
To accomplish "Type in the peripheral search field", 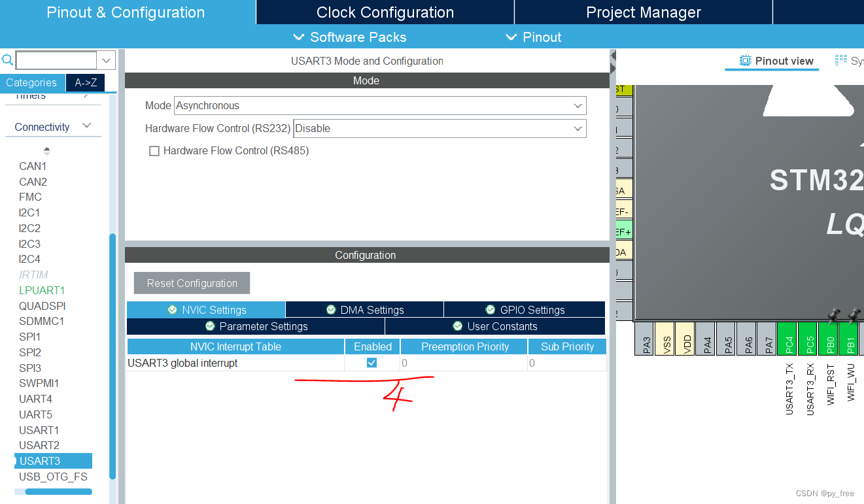I will click(x=56, y=61).
